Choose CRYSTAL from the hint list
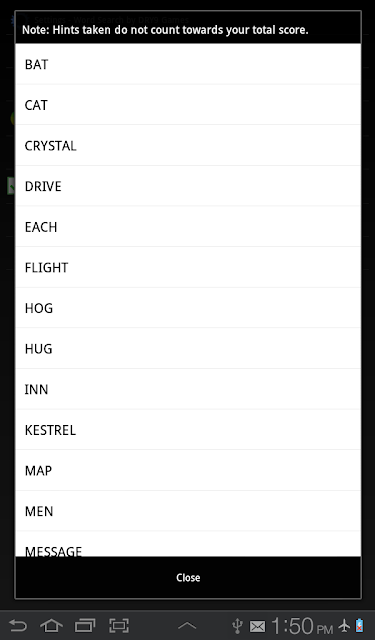The image size is (375, 640). (x=188, y=145)
